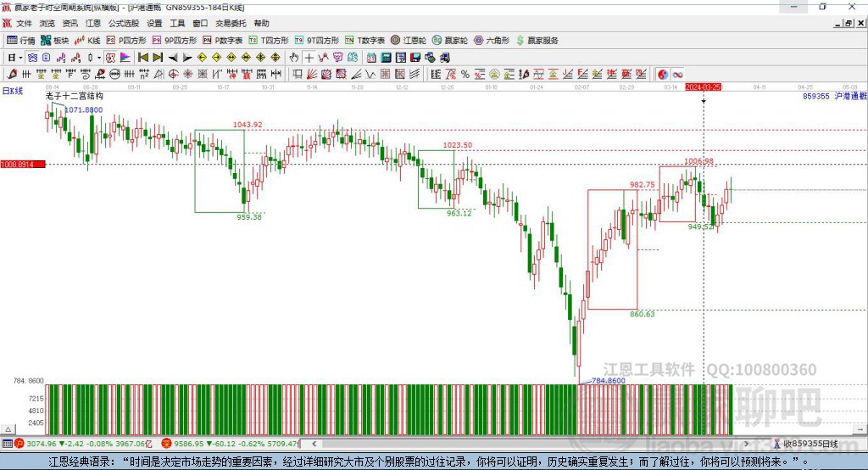Open 9T四方形 tool
Viewport: 868px width, 470px height.
click(x=317, y=41)
